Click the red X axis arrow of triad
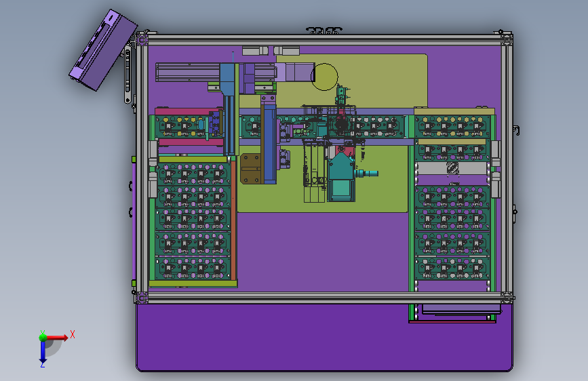588x381 pixels. [x=58, y=338]
